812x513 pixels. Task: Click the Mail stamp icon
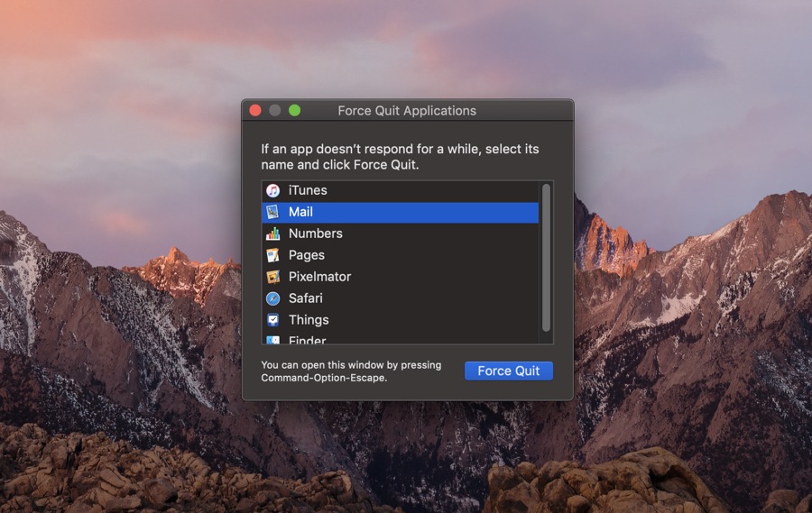point(272,212)
